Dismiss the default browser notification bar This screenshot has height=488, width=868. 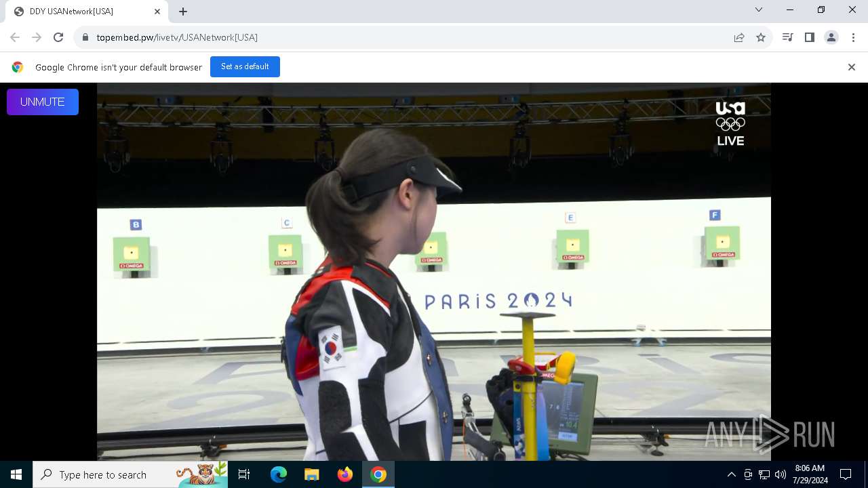(852, 67)
